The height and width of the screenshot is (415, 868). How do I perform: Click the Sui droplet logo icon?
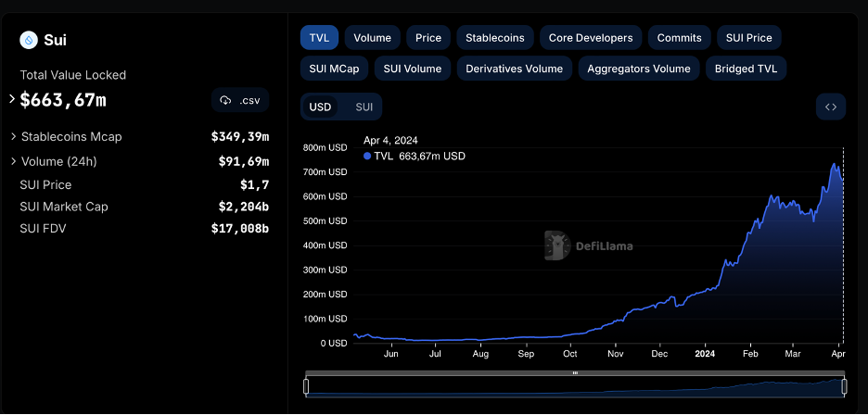29,40
